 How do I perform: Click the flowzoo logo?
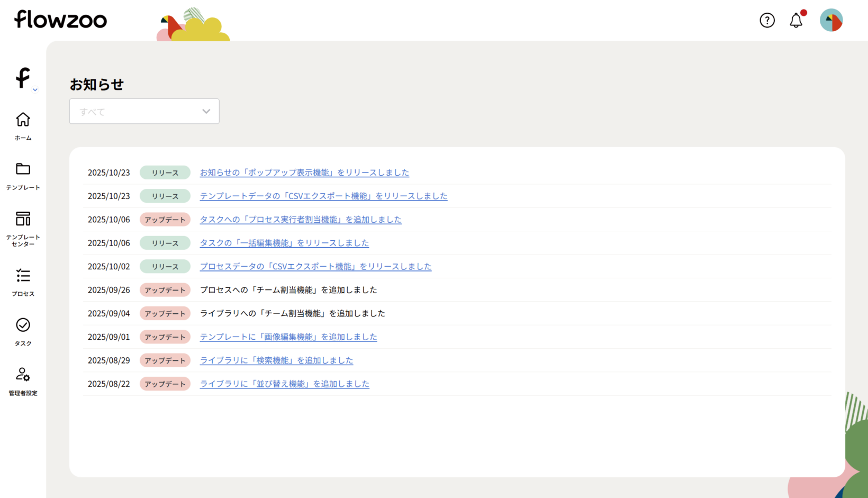[60, 20]
